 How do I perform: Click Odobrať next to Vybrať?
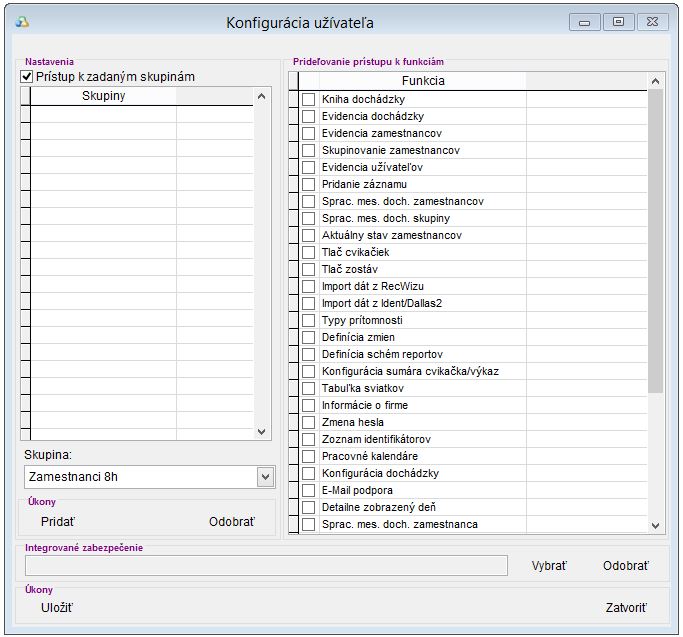[x=626, y=566]
